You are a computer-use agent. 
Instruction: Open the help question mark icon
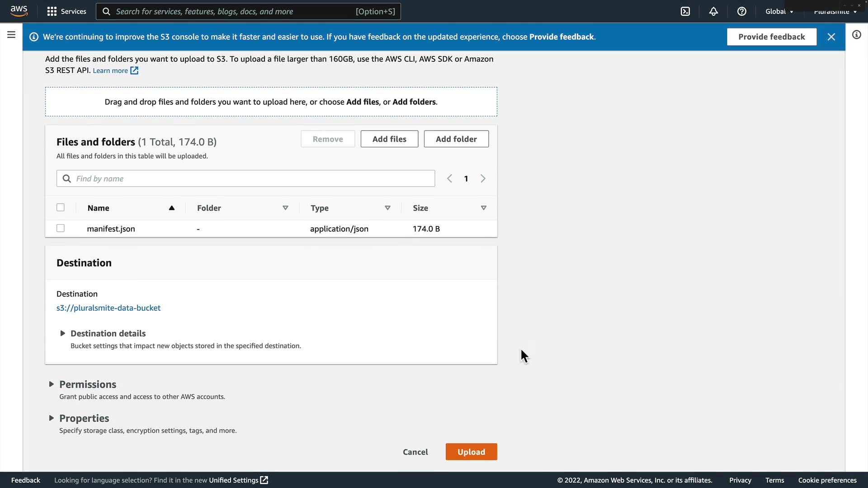pos(742,11)
